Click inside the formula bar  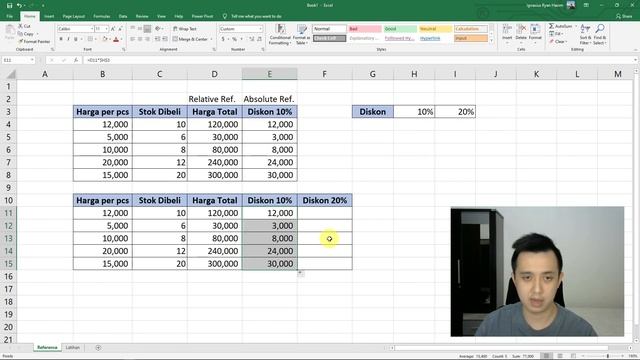[x=359, y=60]
